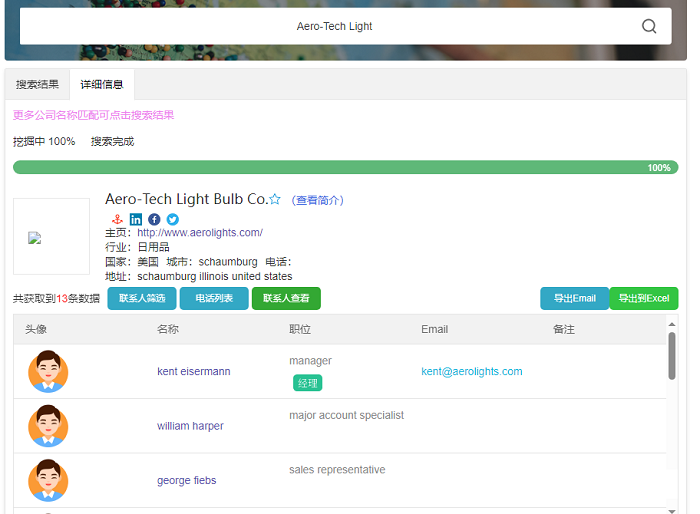
Task: Open the william harper contact link
Action: coord(190,426)
